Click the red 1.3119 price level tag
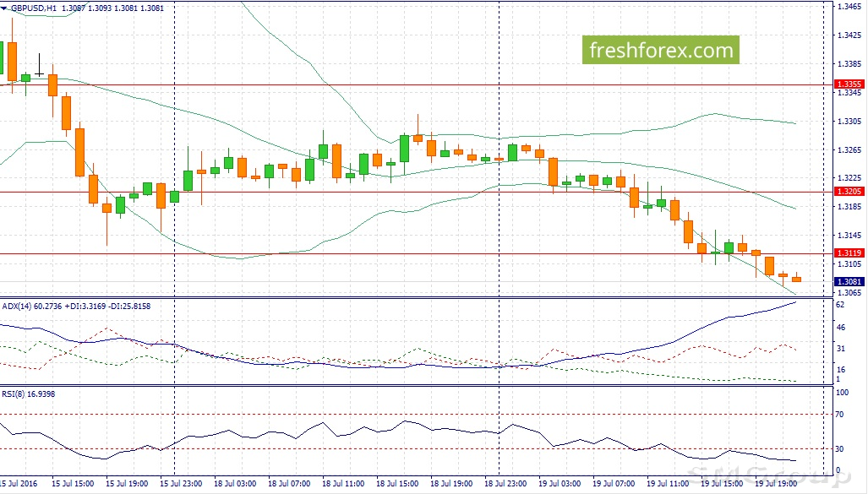Screen dimensions: 868x494 click(x=848, y=253)
